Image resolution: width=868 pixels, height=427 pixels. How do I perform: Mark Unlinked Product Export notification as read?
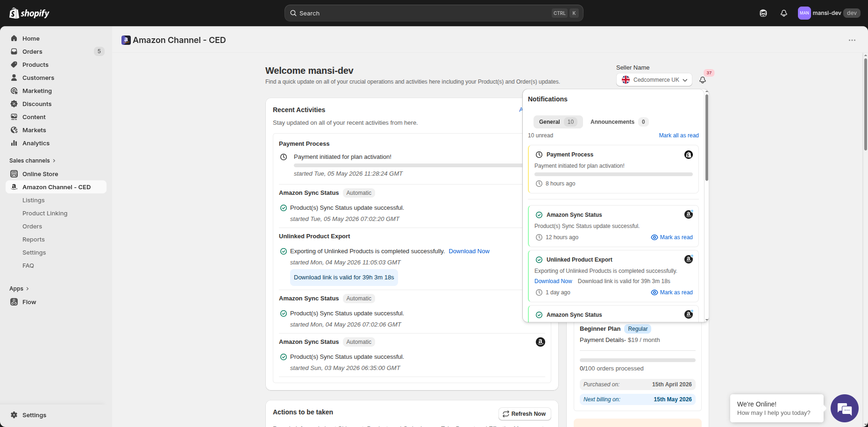[672, 292]
